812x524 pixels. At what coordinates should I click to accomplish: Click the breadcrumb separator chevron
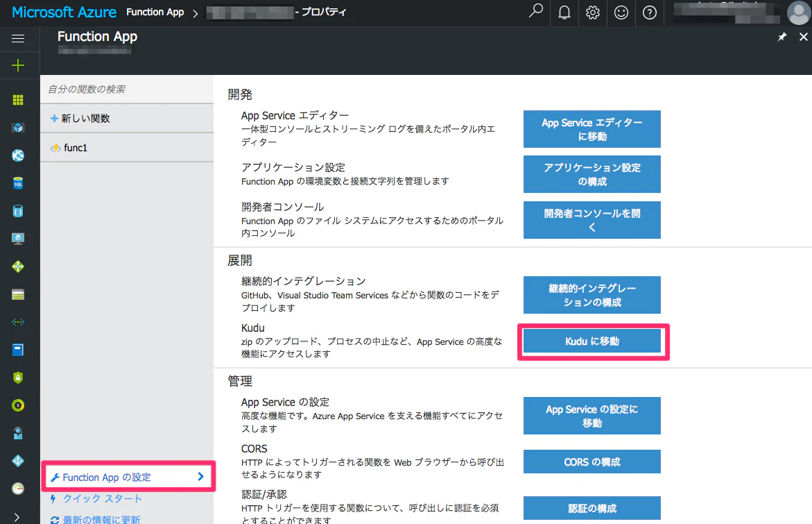click(196, 13)
